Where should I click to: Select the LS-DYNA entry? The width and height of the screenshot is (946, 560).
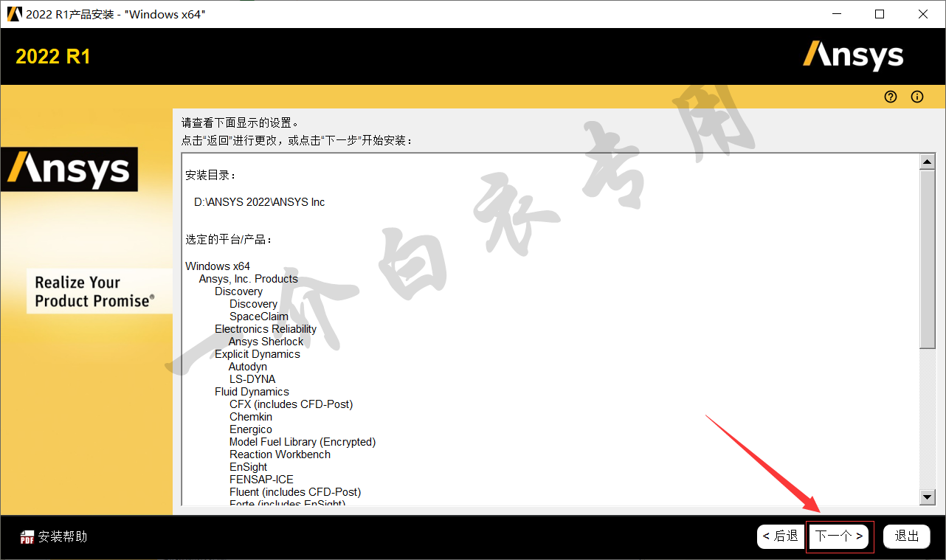click(252, 379)
